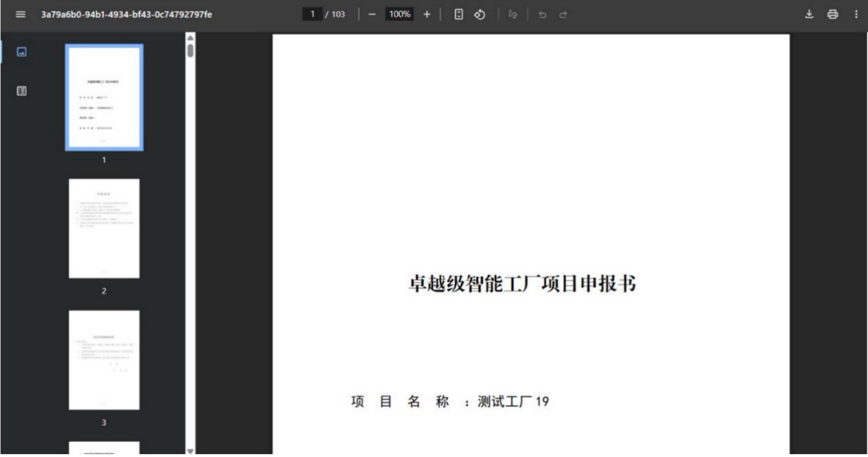Show thumbnails view in sidebar
The height and width of the screenshot is (457, 868).
pyautogui.click(x=22, y=52)
